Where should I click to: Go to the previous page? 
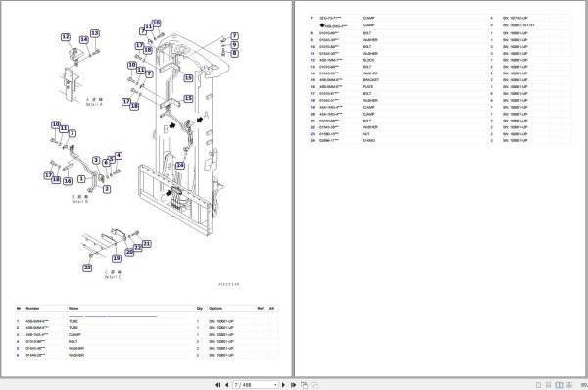pos(227,385)
